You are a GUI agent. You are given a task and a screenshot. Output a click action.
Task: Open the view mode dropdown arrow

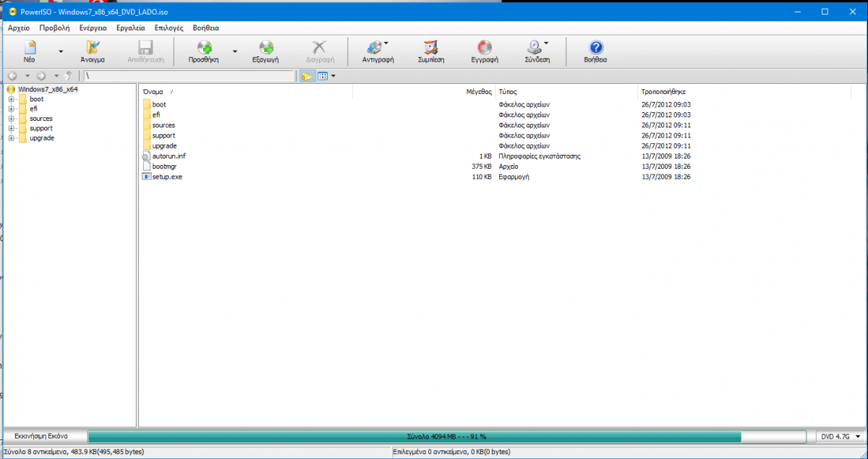point(333,76)
